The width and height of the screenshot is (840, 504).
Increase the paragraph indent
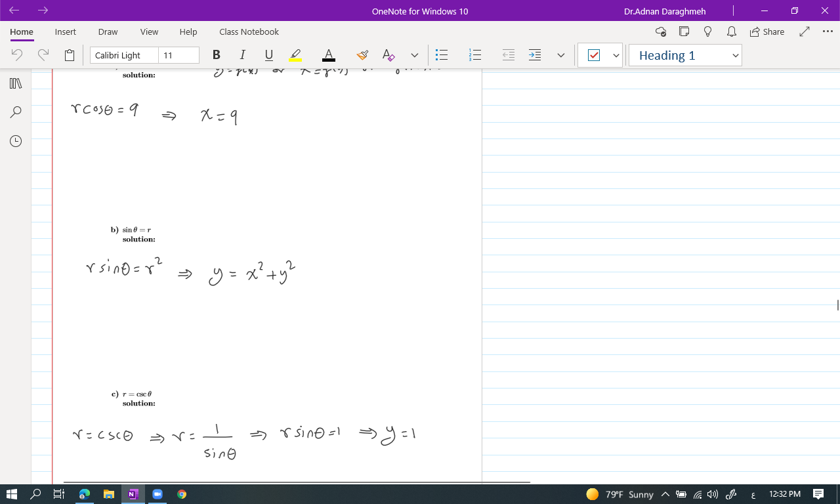click(535, 55)
